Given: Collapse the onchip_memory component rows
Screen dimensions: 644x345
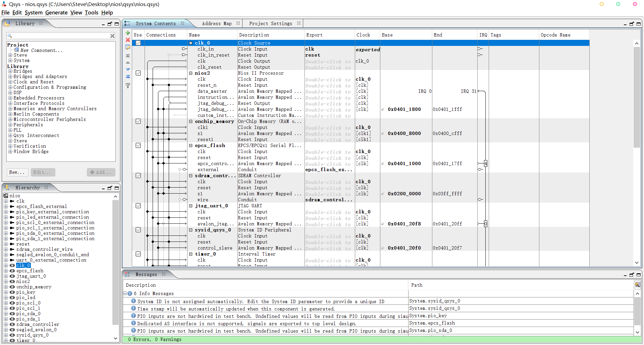Looking at the screenshot, I should [x=191, y=122].
